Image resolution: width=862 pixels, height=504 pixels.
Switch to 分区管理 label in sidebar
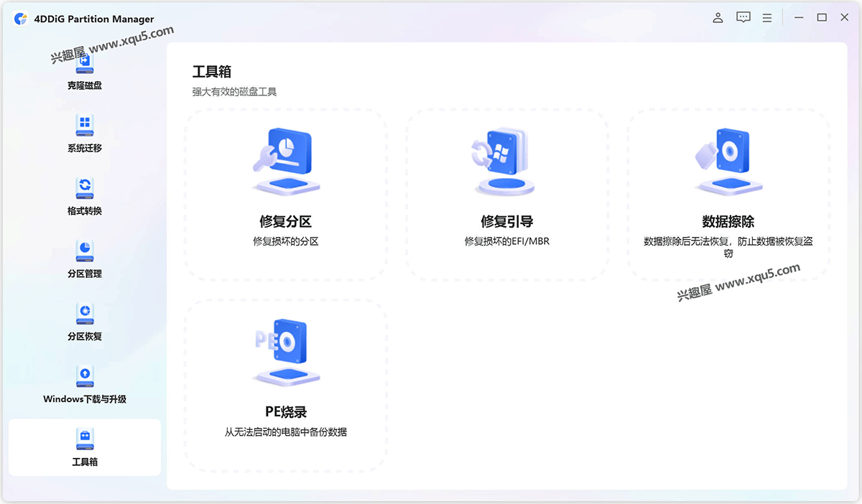[85, 274]
